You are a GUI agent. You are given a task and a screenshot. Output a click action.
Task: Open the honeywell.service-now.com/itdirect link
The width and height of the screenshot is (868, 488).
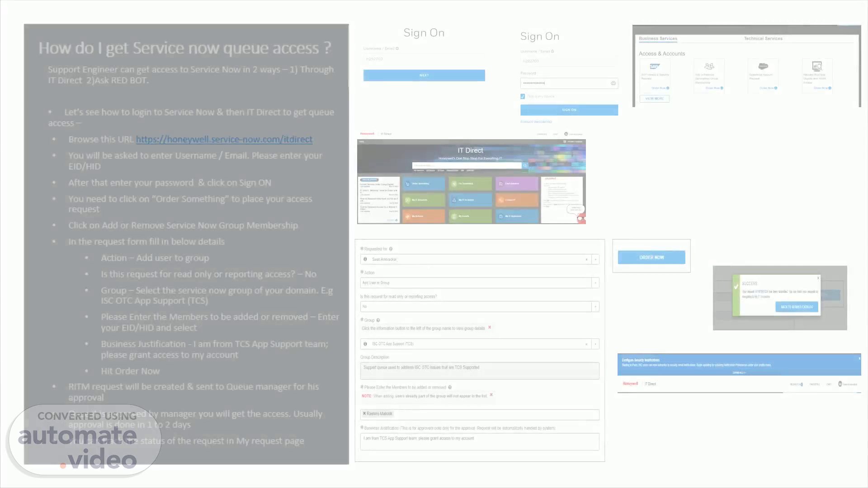click(224, 140)
